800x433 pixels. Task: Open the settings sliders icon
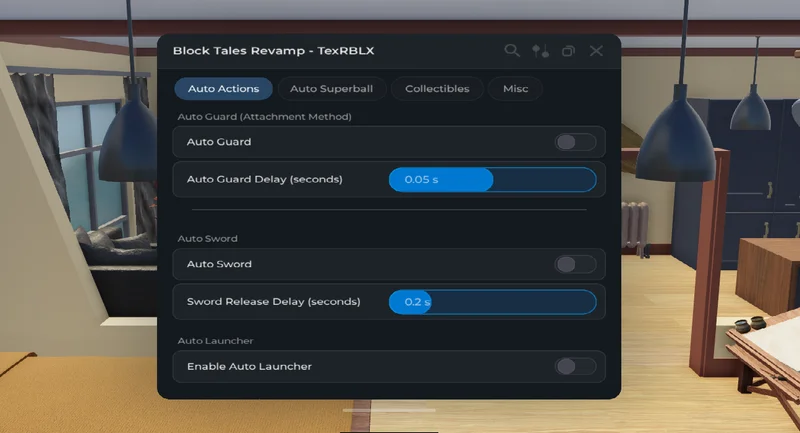pyautogui.click(x=540, y=50)
